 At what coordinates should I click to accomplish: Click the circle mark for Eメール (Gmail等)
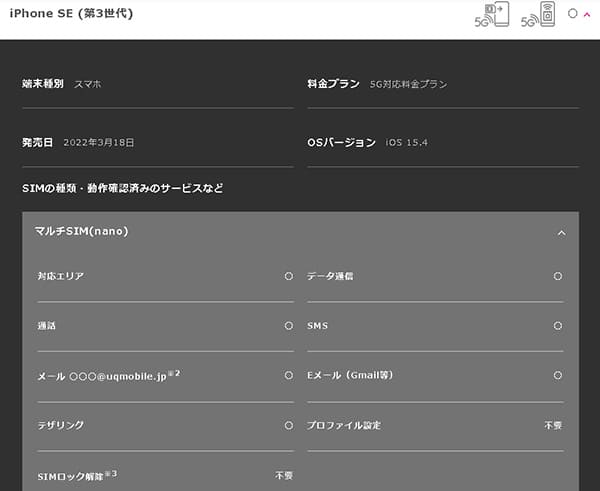(558, 375)
